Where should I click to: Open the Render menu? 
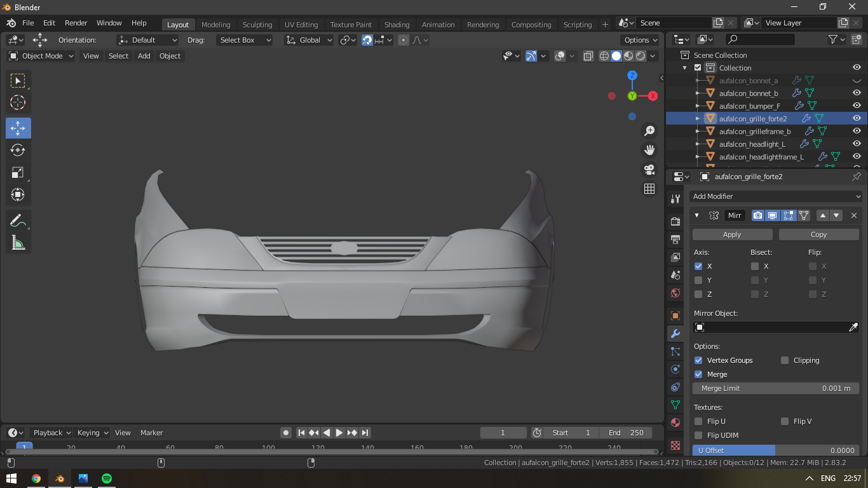76,23
